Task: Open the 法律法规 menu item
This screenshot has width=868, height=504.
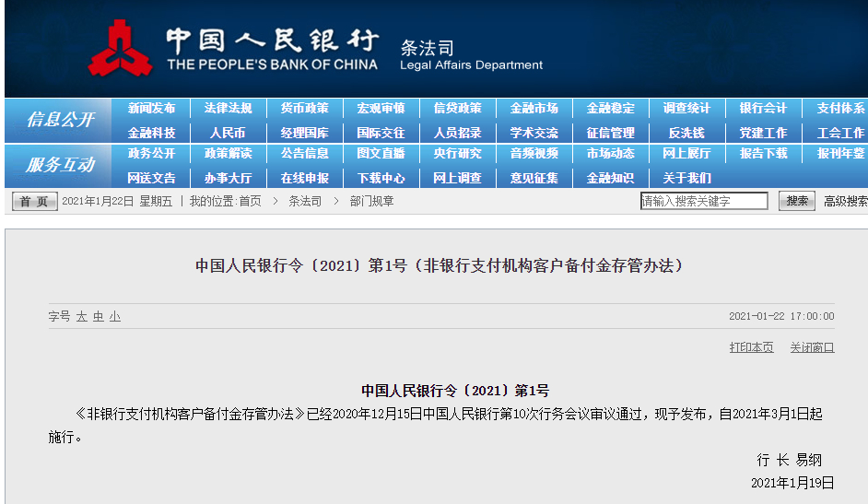Action: (x=229, y=109)
